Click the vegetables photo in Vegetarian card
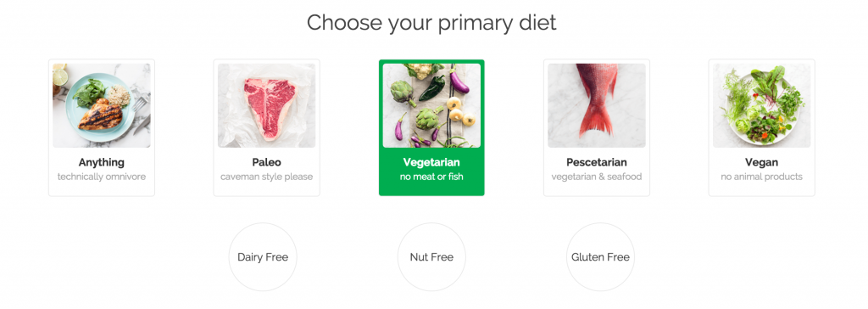Screen dimensions: 868x309 431,105
